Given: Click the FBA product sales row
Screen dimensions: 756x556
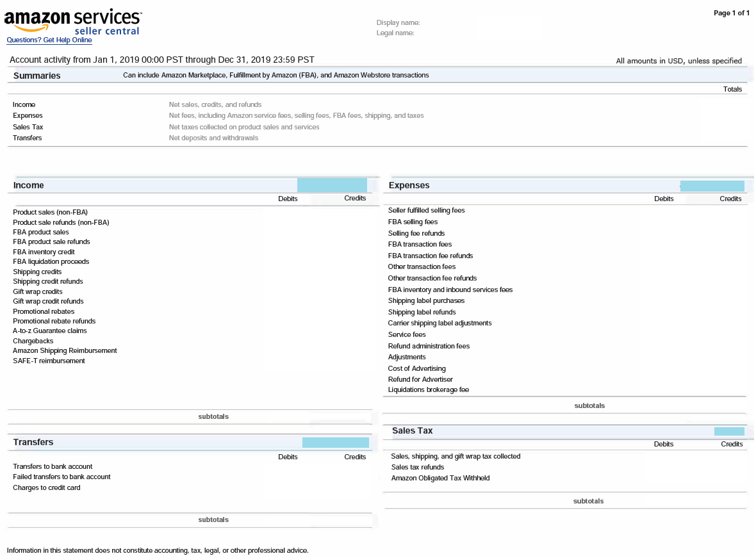Looking at the screenshot, I should [x=40, y=232].
